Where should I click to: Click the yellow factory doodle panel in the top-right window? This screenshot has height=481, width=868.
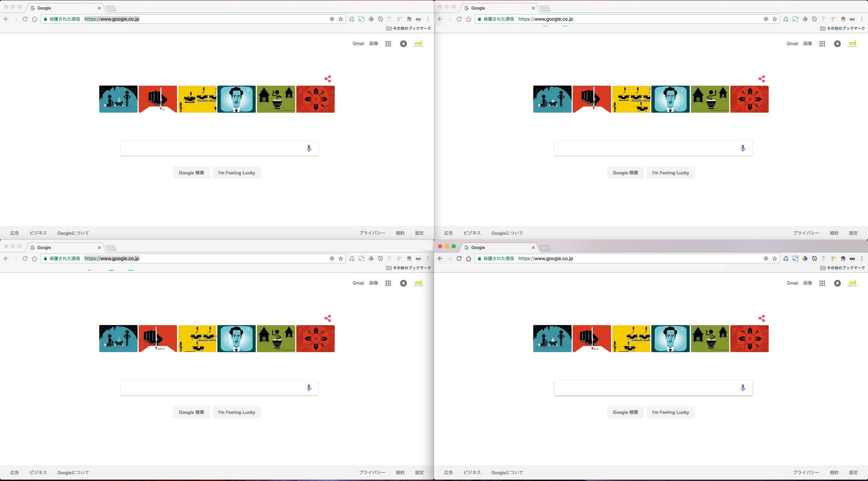tap(631, 99)
